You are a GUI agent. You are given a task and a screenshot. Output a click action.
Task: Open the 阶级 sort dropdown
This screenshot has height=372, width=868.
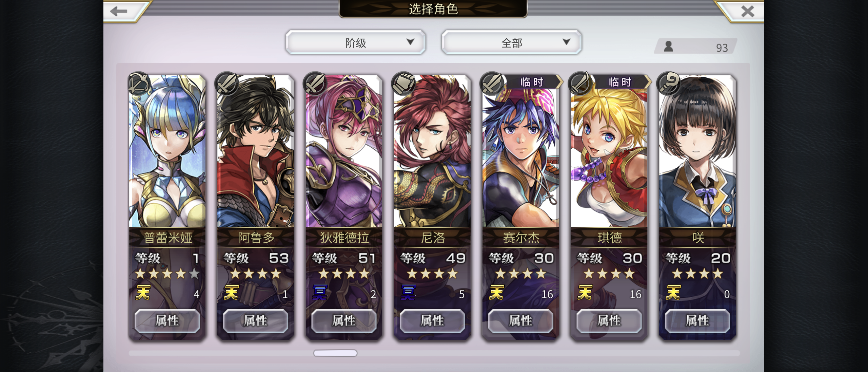pos(355,42)
